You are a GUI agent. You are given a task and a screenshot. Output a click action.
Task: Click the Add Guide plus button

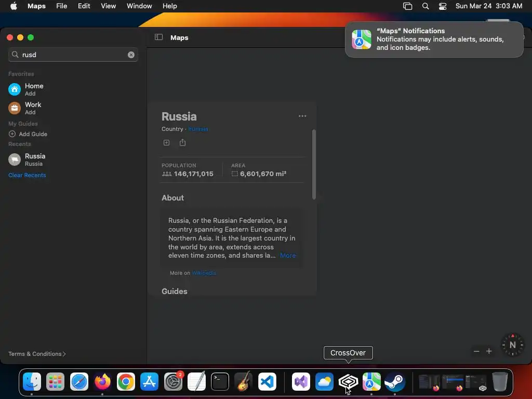click(12, 134)
